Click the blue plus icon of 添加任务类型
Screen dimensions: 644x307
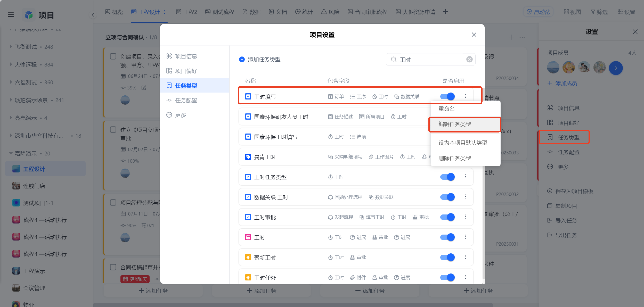tap(242, 60)
